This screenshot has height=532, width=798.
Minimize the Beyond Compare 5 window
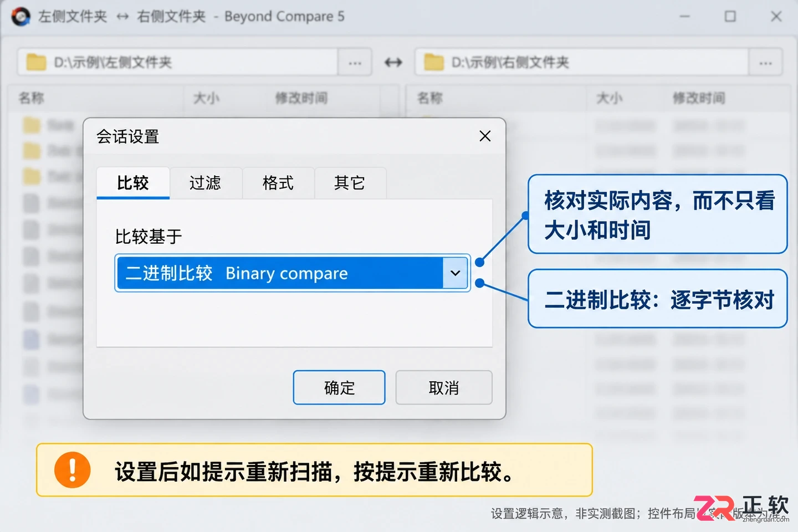[685, 17]
